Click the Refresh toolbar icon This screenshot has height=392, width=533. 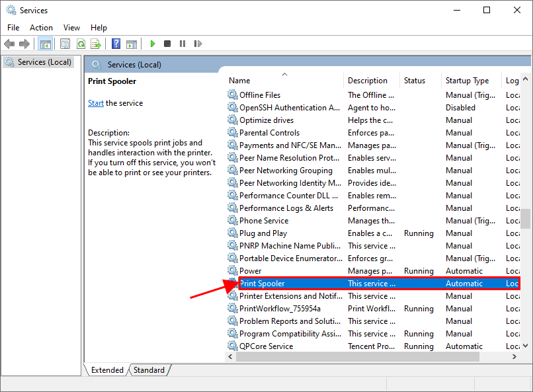81,44
